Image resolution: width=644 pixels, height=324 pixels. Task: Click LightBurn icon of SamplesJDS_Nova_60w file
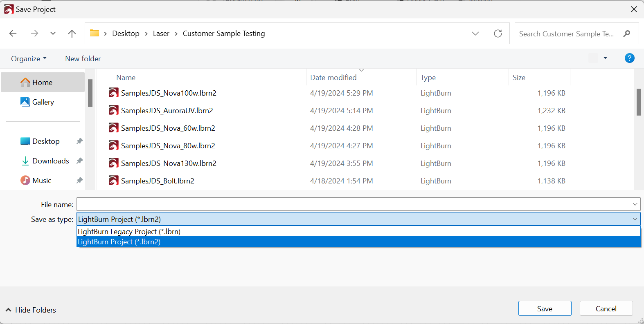coord(114,128)
